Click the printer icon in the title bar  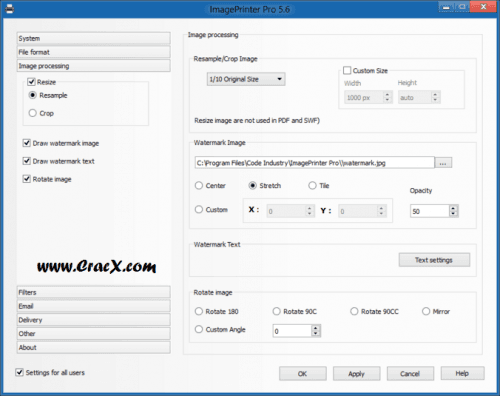[9, 9]
